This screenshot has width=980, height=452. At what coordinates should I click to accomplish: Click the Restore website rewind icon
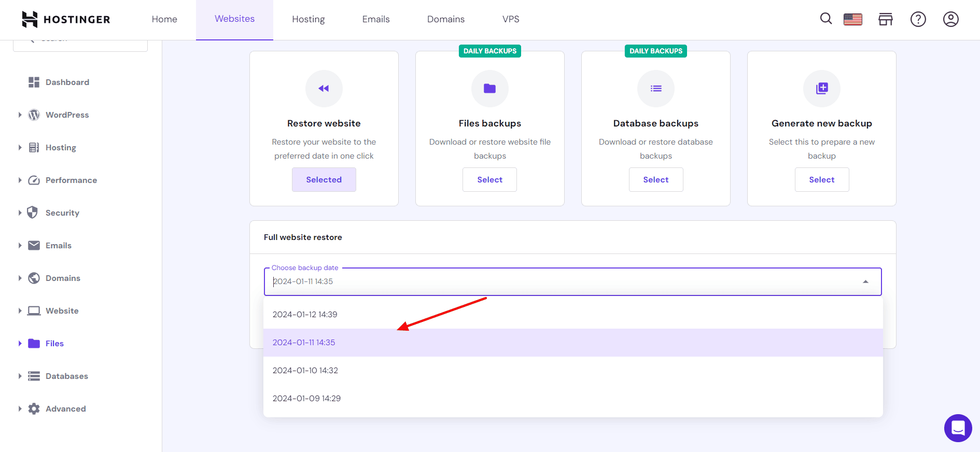click(324, 89)
